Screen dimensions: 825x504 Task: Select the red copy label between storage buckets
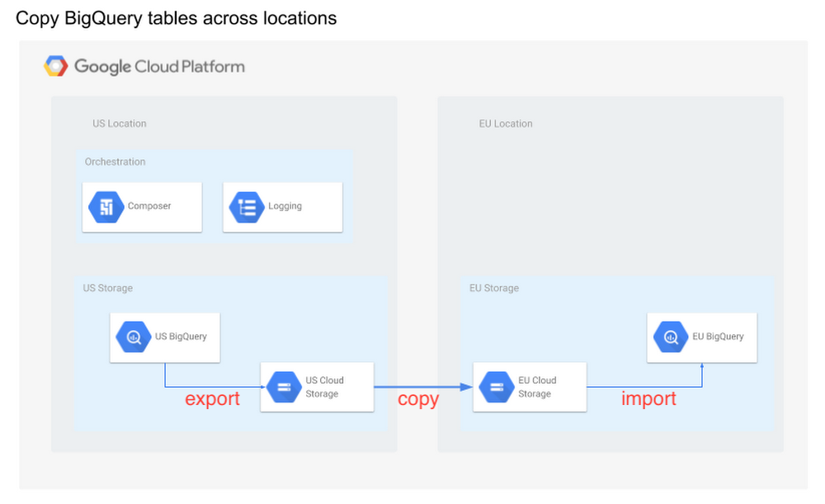[418, 399]
